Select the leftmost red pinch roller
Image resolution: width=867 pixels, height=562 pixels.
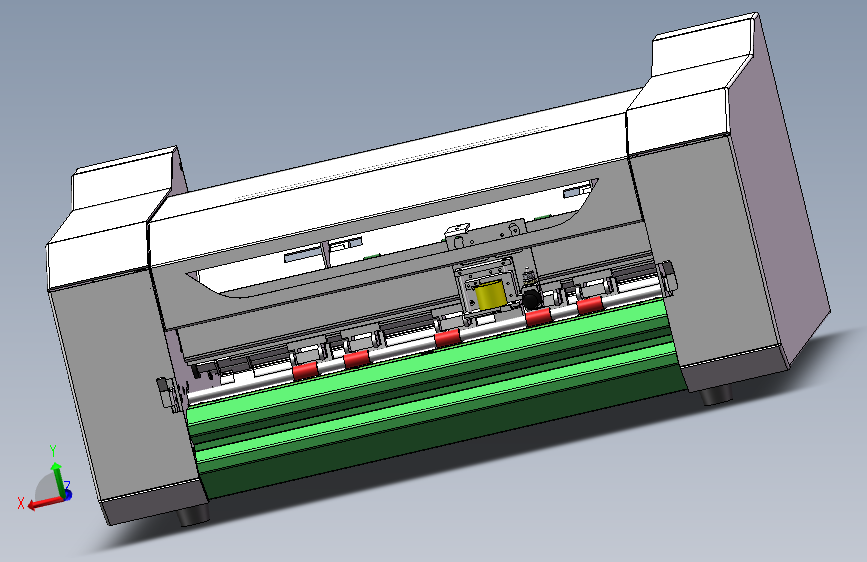click(304, 370)
